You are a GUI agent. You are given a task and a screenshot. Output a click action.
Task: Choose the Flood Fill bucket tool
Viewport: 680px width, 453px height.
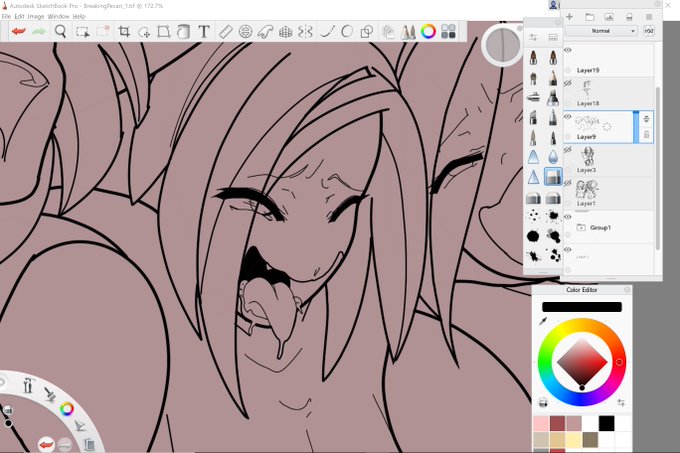click(183, 32)
